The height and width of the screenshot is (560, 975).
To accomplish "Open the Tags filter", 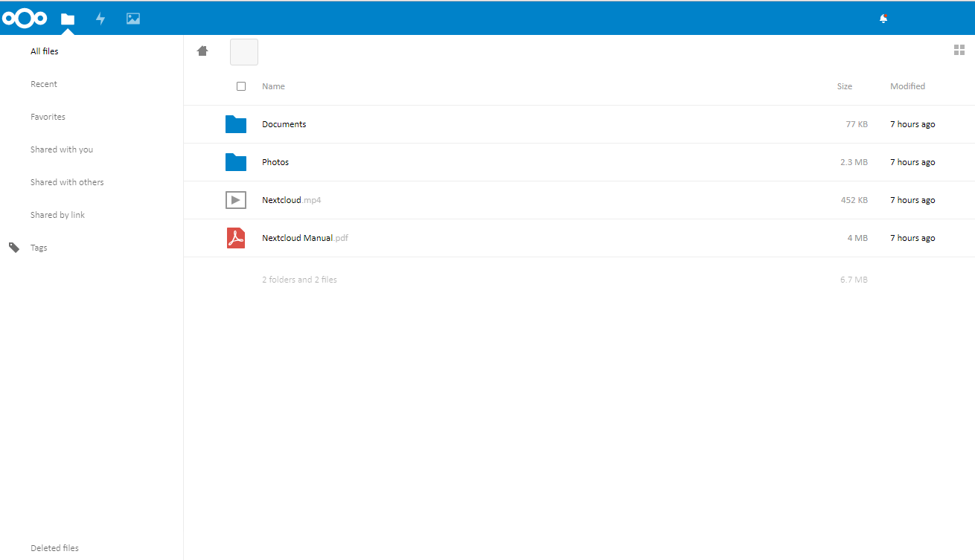I will (x=39, y=248).
